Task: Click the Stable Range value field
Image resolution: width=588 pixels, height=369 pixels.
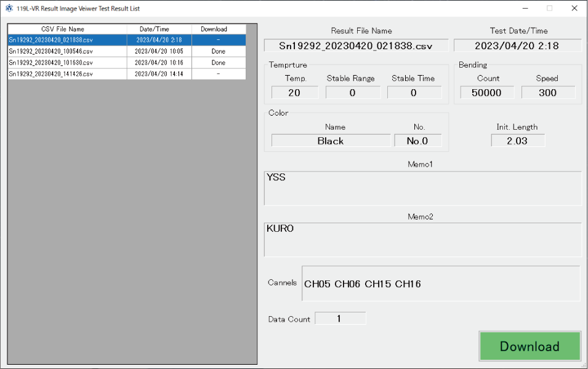Action: 353,93
